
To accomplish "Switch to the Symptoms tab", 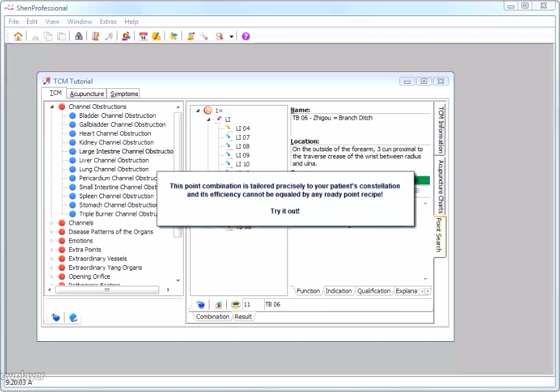I will click(124, 94).
